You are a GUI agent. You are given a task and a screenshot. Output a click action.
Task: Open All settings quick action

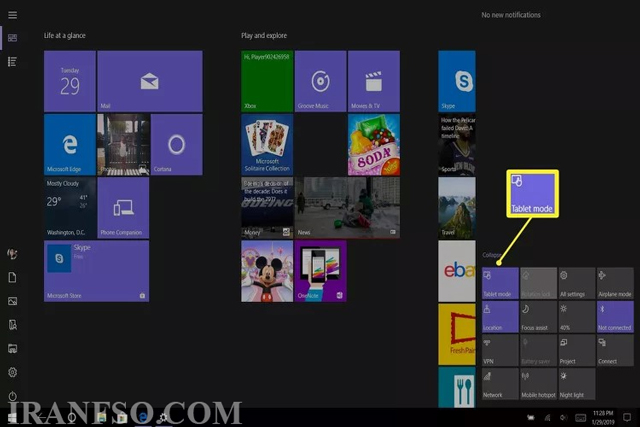pos(577,283)
